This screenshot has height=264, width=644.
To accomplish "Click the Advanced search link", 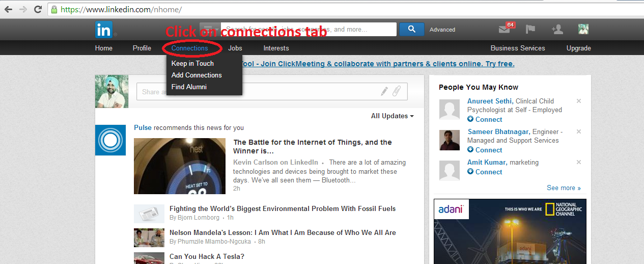I will point(442,30).
